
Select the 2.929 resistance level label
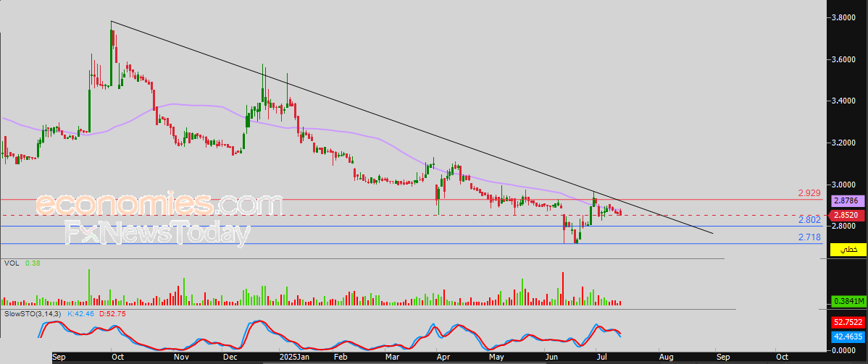[x=809, y=193]
